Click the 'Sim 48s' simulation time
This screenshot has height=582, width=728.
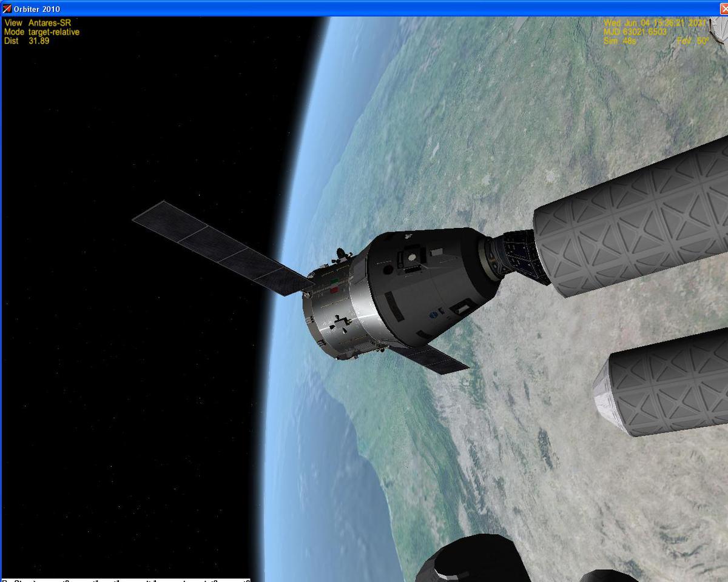click(619, 41)
